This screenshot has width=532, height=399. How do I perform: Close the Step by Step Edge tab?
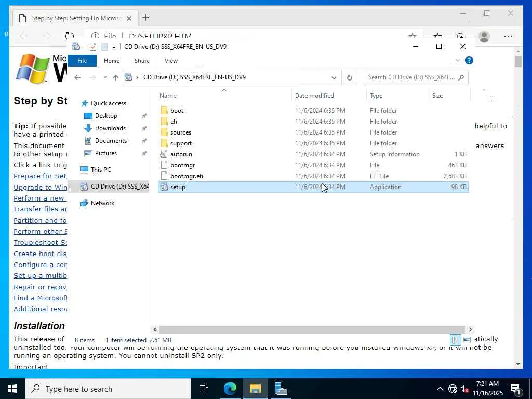pyautogui.click(x=129, y=18)
